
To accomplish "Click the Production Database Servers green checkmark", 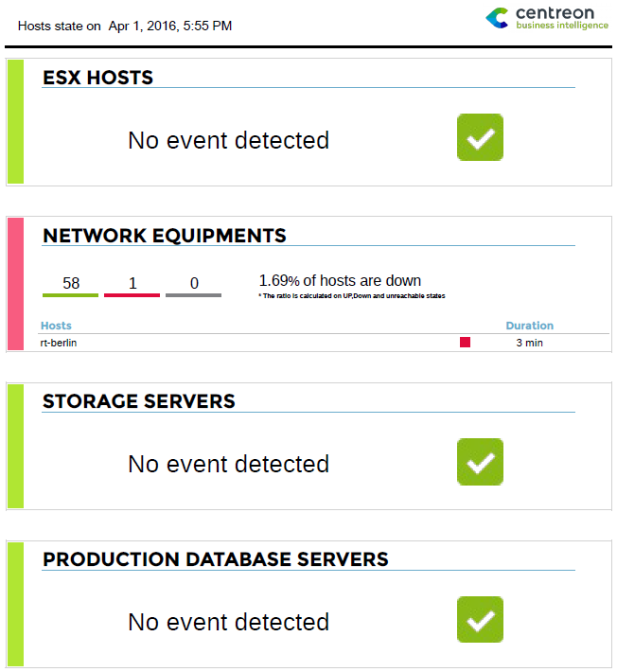I will 480,619.
